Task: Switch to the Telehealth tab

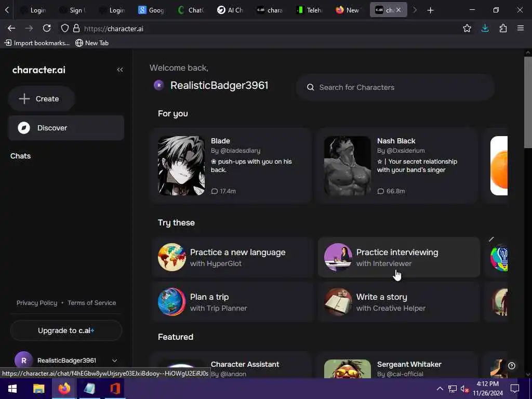Action: point(310,10)
